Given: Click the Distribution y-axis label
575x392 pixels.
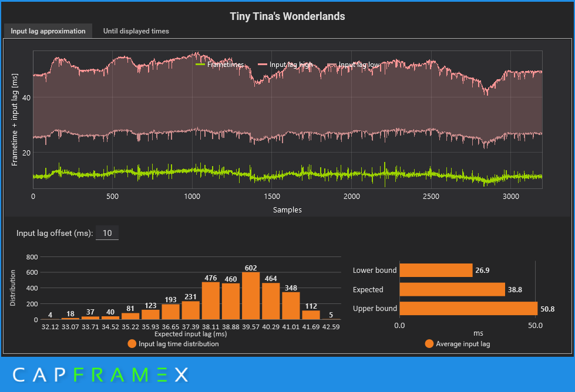Looking at the screenshot, I should 13,288.
